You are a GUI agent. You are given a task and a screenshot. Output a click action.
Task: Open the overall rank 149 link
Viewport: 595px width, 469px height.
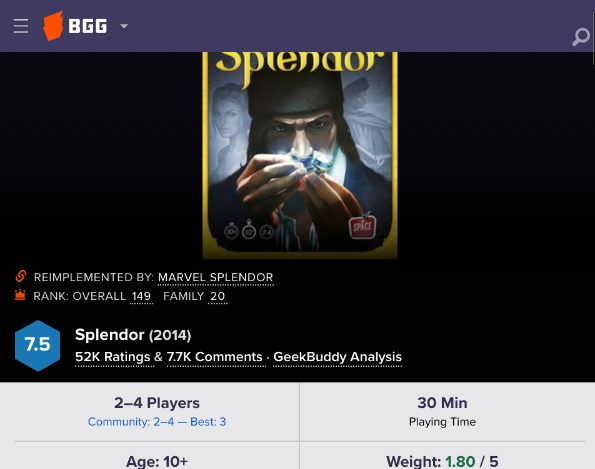pos(141,296)
